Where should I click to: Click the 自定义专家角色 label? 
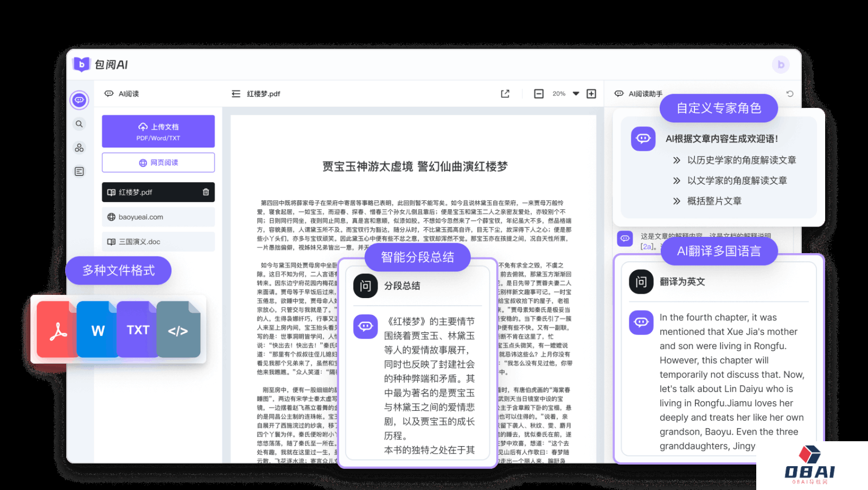click(x=719, y=108)
